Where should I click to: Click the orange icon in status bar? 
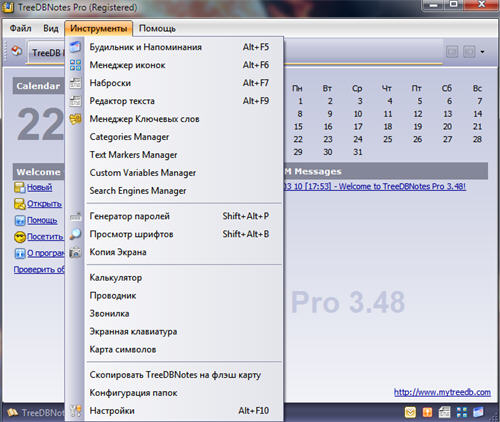pos(427,413)
